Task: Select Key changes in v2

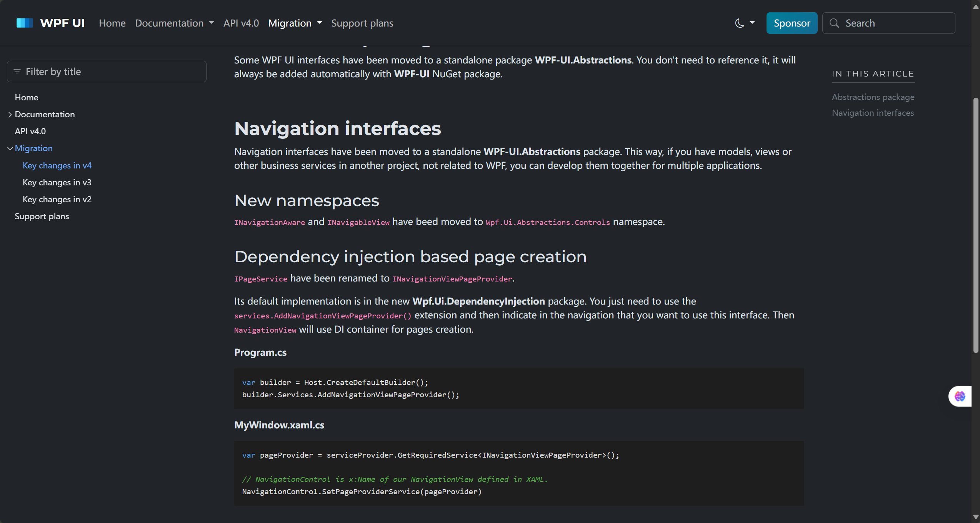Action: tap(57, 199)
